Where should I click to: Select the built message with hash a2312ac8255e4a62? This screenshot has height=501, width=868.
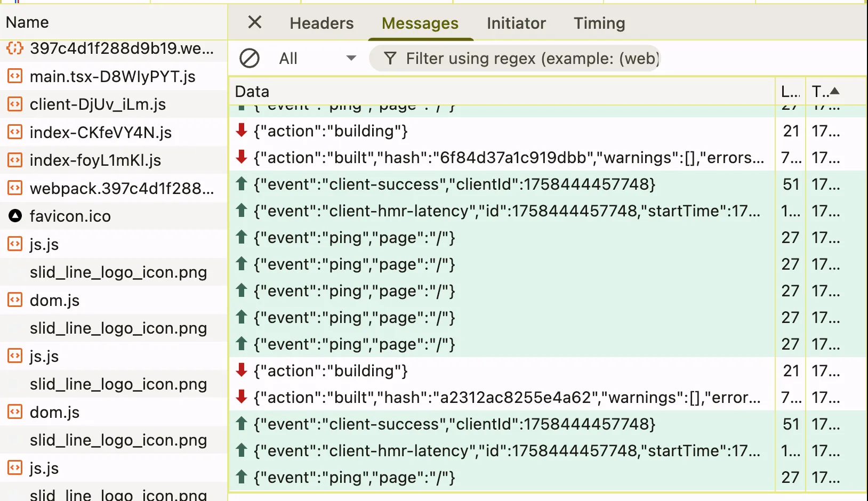coord(507,398)
